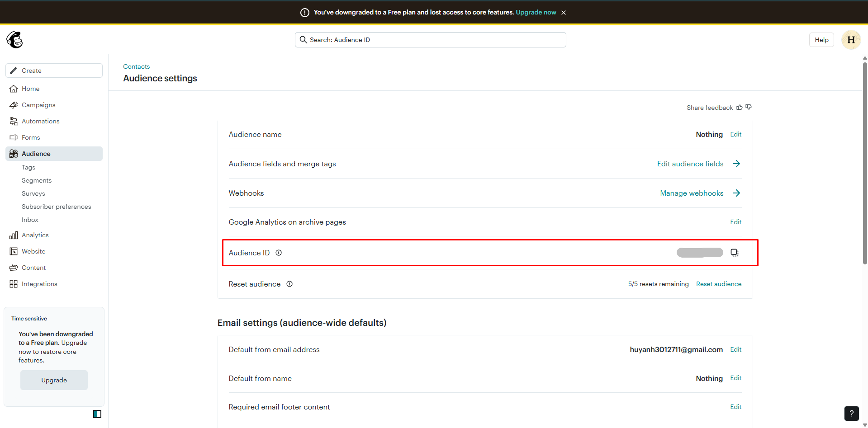The image size is (868, 428).
Task: Click the Campaigns megaphone icon
Action: [x=14, y=105]
